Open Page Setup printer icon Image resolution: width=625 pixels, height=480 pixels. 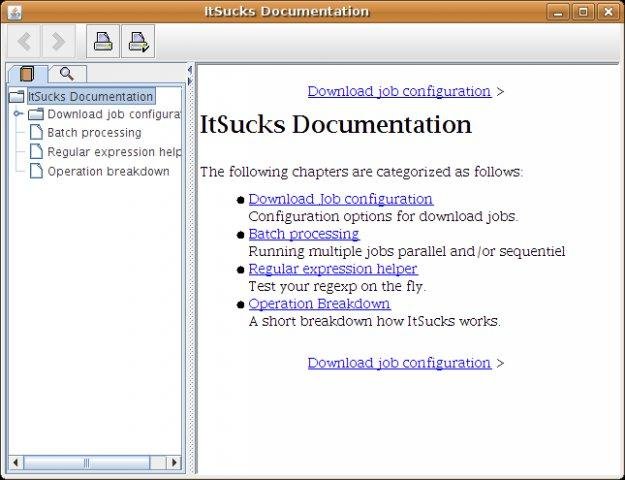pos(138,41)
